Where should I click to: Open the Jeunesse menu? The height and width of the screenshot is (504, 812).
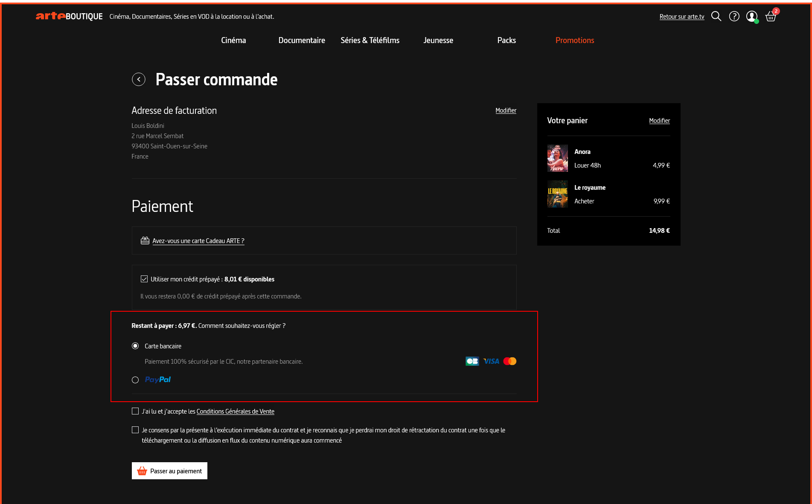click(x=438, y=40)
